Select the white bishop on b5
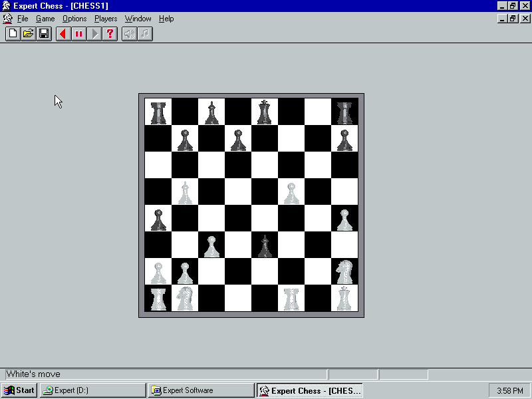The width and height of the screenshot is (532, 399). pyautogui.click(x=185, y=192)
